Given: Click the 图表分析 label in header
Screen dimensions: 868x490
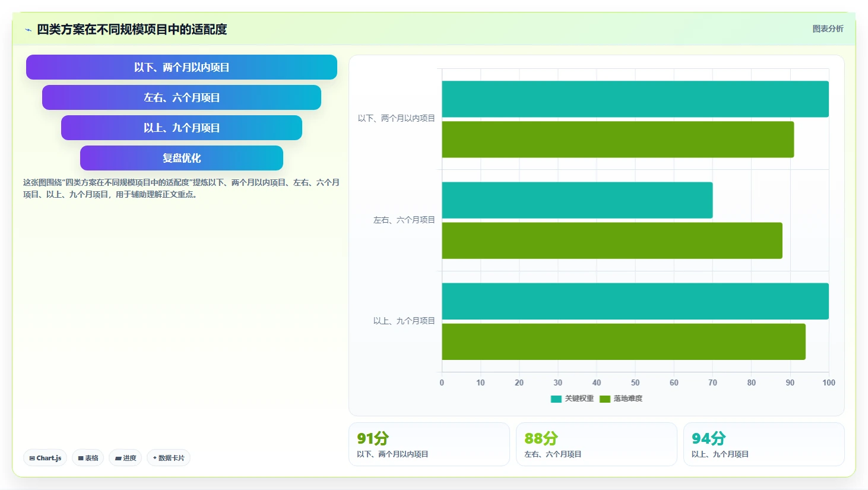Looking at the screenshot, I should pyautogui.click(x=828, y=29).
